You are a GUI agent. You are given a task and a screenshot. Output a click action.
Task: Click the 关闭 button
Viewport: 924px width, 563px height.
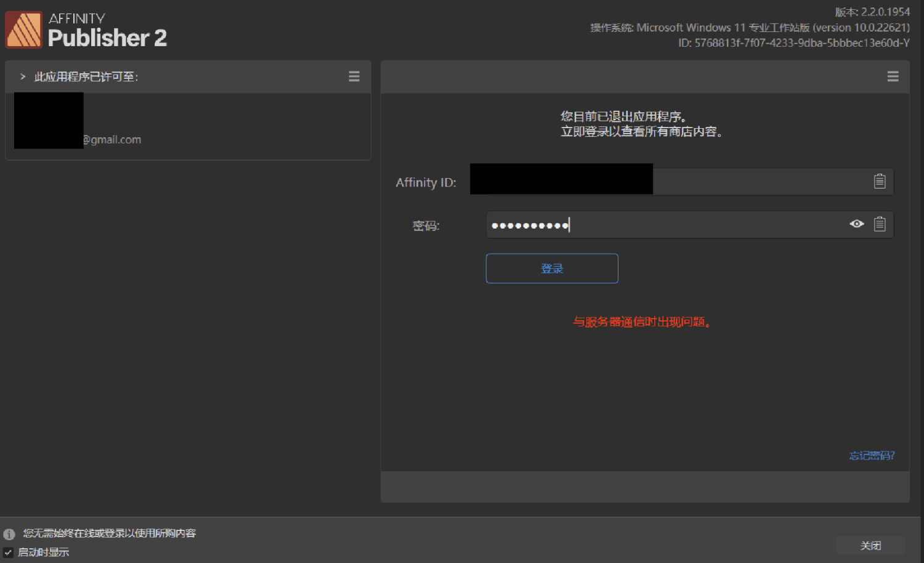click(x=870, y=545)
